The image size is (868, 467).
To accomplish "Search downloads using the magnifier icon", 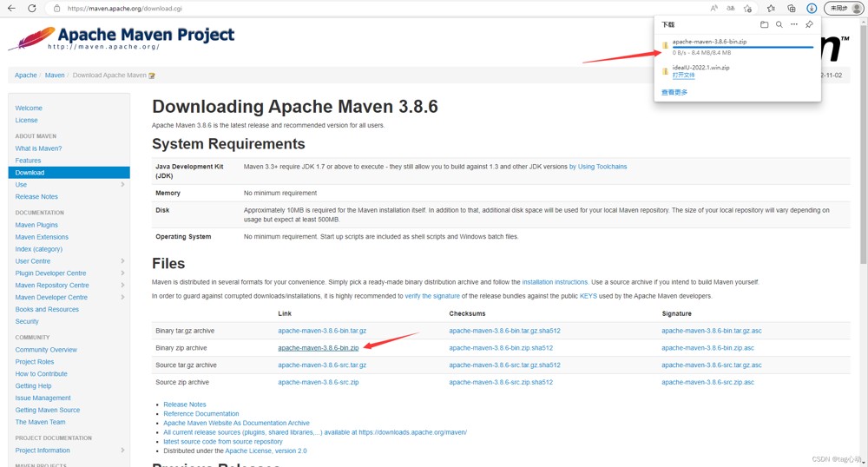I will click(x=779, y=24).
